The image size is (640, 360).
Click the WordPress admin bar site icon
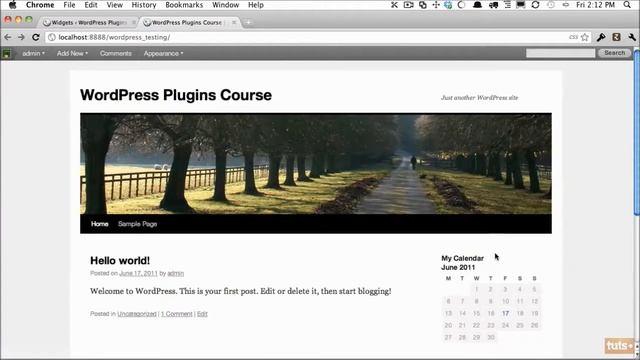pos(7,53)
